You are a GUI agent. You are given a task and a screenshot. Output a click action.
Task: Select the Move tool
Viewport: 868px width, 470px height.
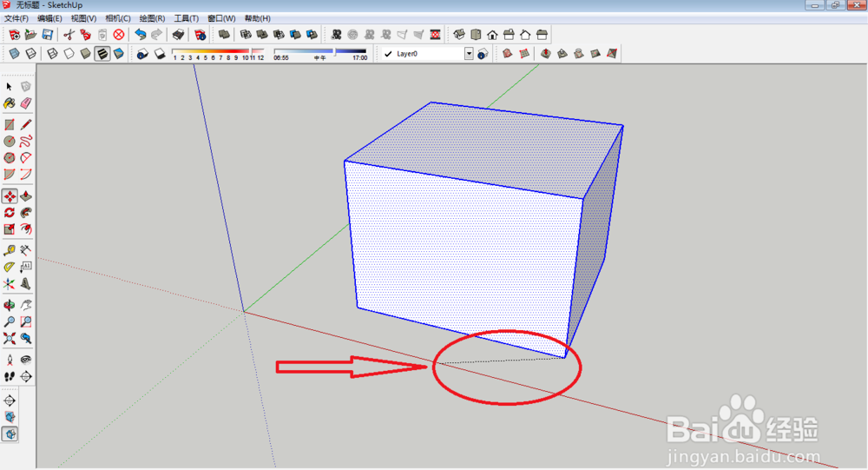[x=10, y=196]
